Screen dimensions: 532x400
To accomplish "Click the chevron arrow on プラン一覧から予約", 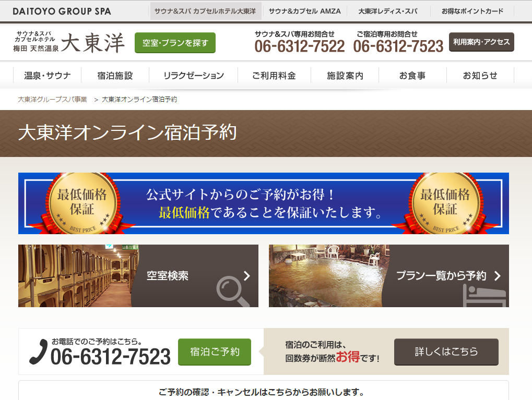I will click(498, 275).
